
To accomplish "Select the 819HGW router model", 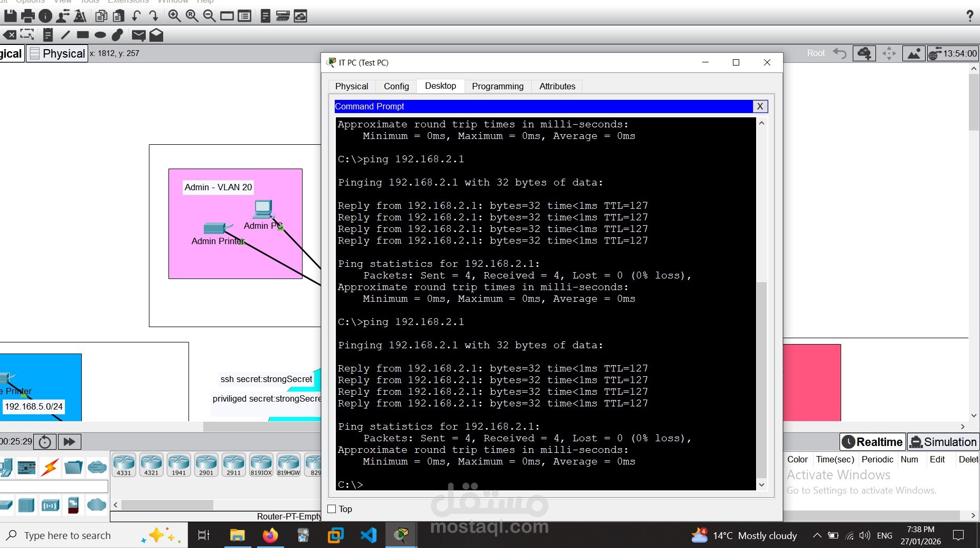I will pos(289,465).
